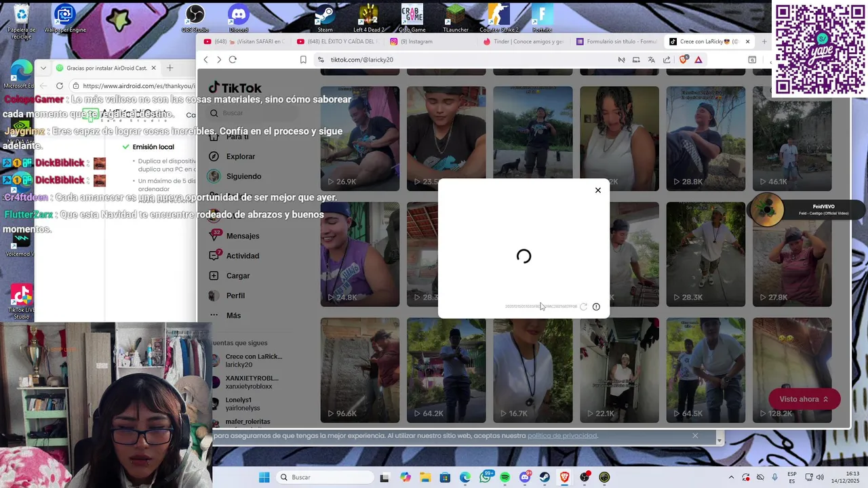Open the video with 16.7K views

coord(533,370)
